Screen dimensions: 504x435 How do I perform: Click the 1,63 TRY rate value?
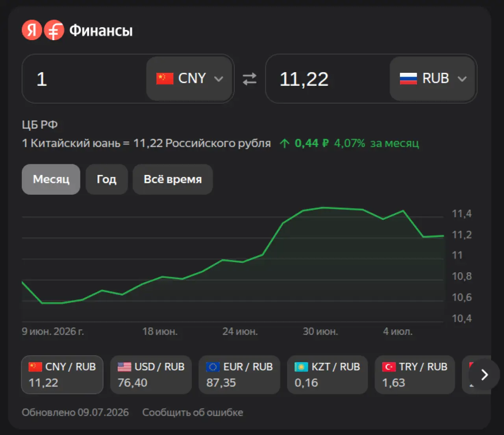click(x=393, y=383)
